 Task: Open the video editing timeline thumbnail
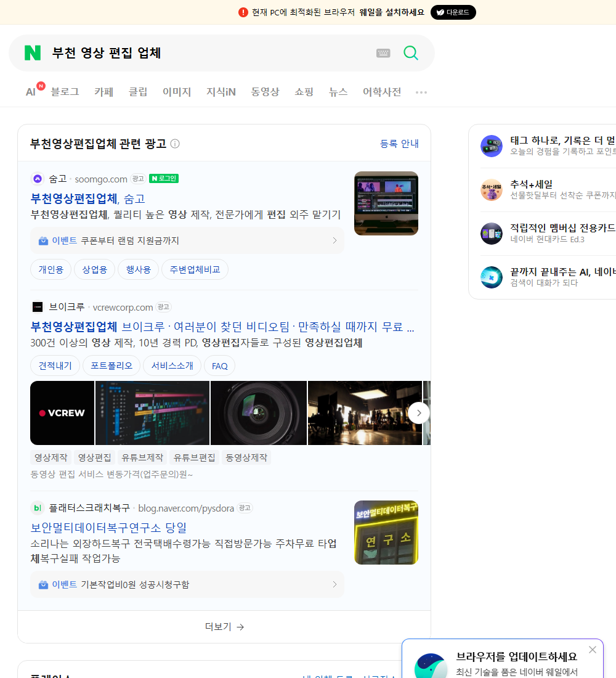click(152, 413)
